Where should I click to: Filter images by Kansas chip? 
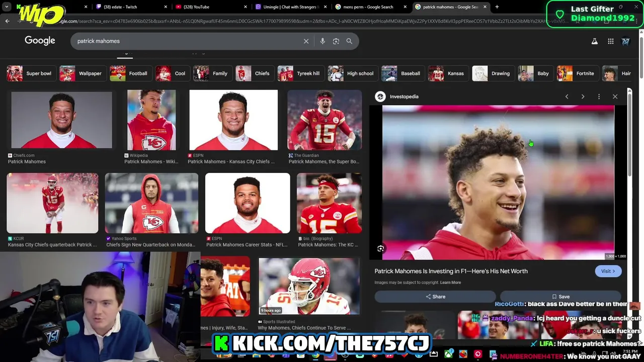click(x=448, y=73)
